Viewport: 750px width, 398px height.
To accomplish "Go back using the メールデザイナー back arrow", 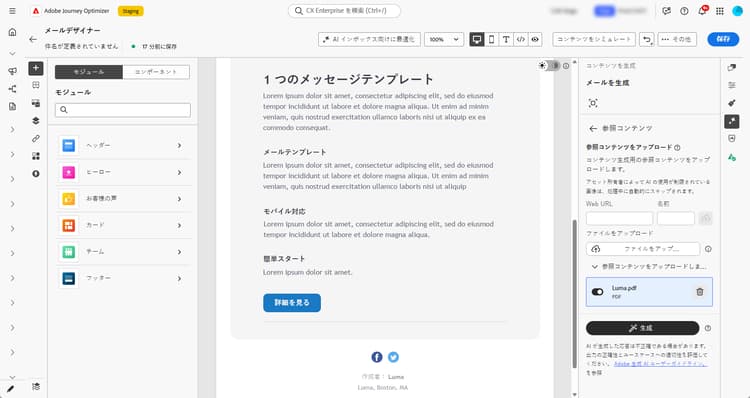I will tap(33, 39).
